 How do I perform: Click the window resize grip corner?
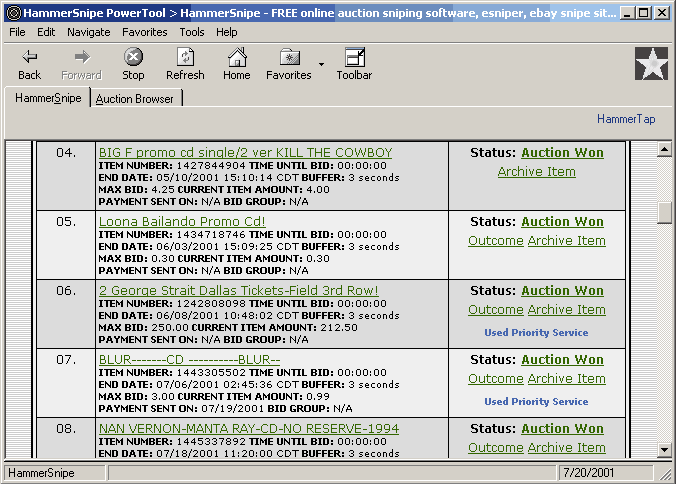point(665,474)
